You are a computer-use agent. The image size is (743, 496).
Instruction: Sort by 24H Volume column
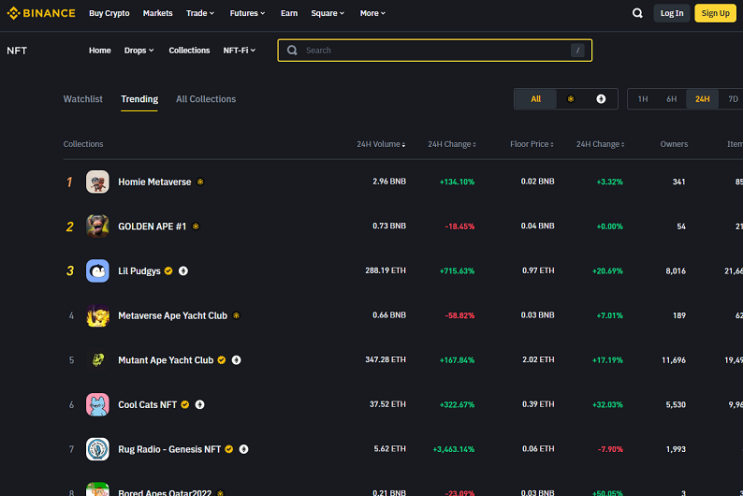381,144
